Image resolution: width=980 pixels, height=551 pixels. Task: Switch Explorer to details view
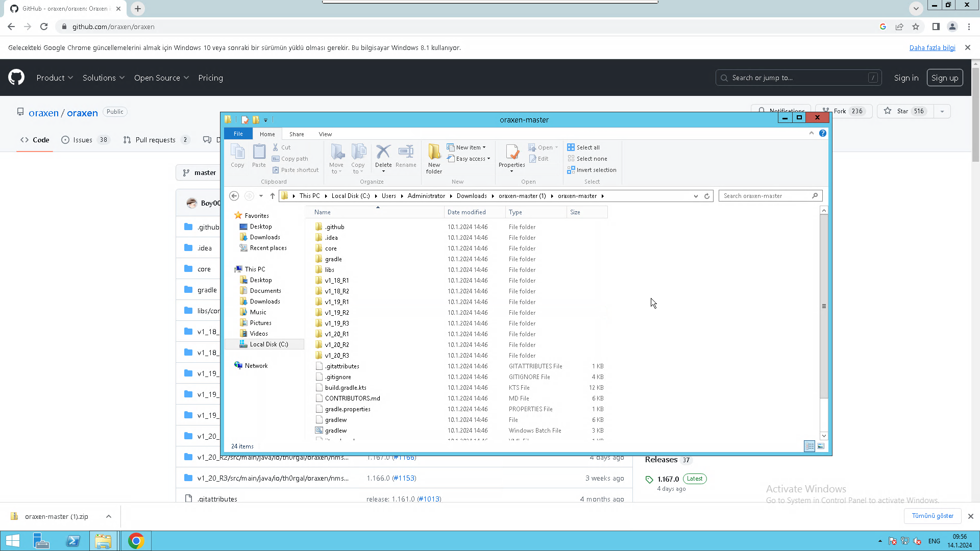pyautogui.click(x=810, y=446)
